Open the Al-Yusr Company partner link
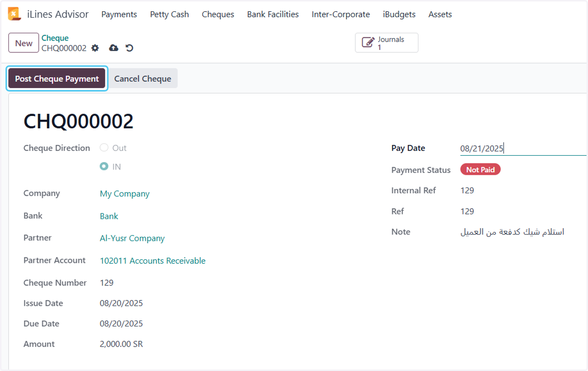The image size is (588, 371). coord(132,238)
